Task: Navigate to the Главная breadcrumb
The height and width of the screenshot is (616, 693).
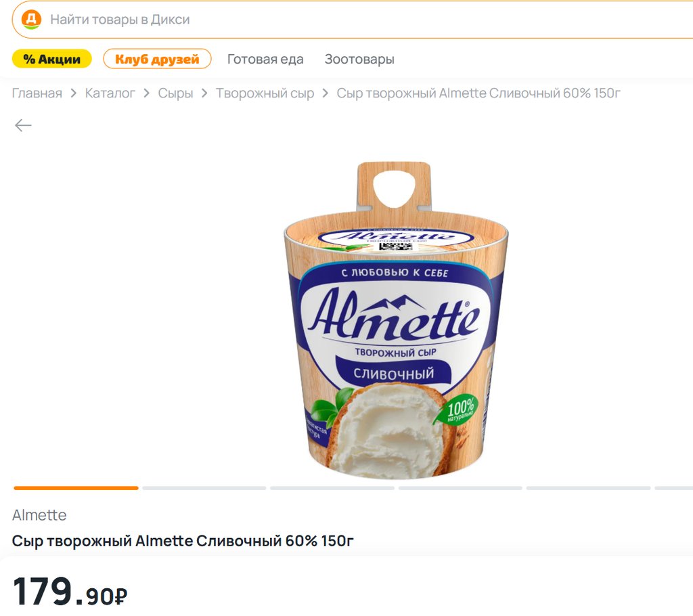Action: [37, 93]
